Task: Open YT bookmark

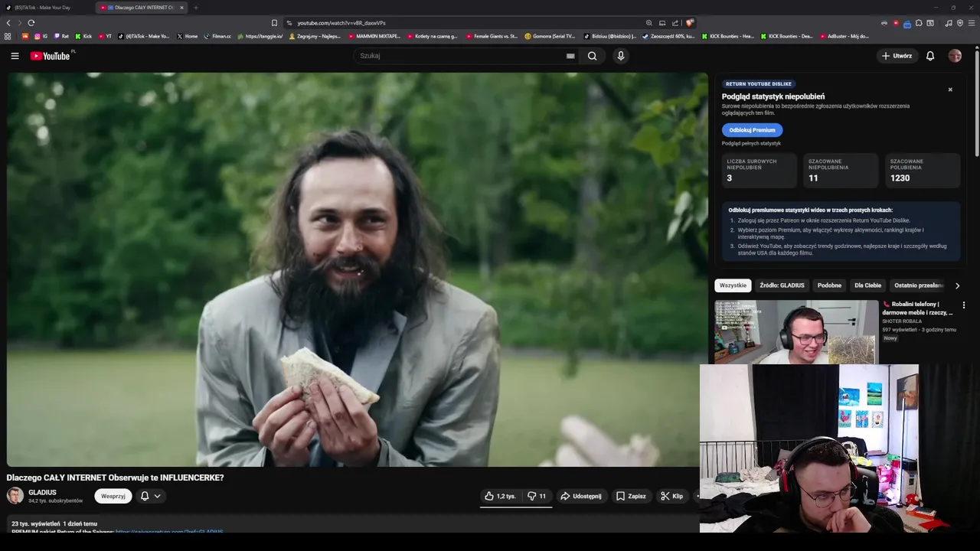Action: [105, 36]
